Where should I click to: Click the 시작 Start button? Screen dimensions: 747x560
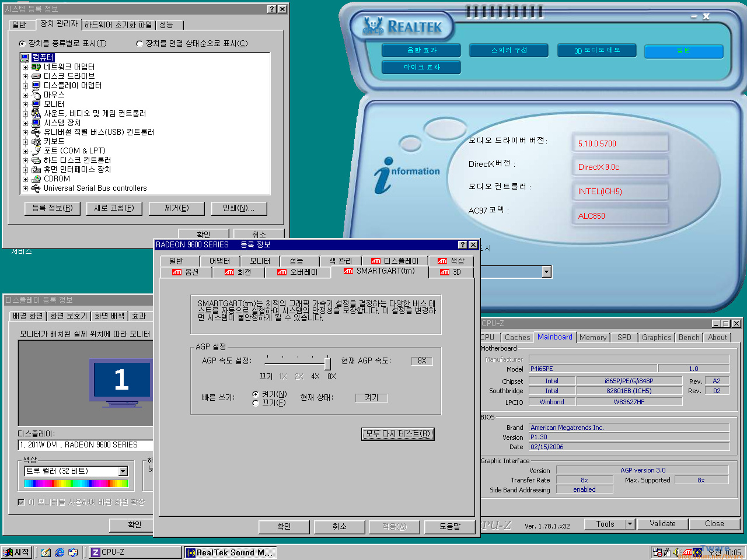pos(16,552)
